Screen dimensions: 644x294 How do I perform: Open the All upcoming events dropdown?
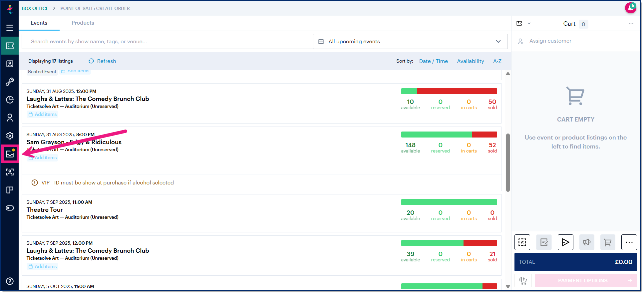[410, 41]
